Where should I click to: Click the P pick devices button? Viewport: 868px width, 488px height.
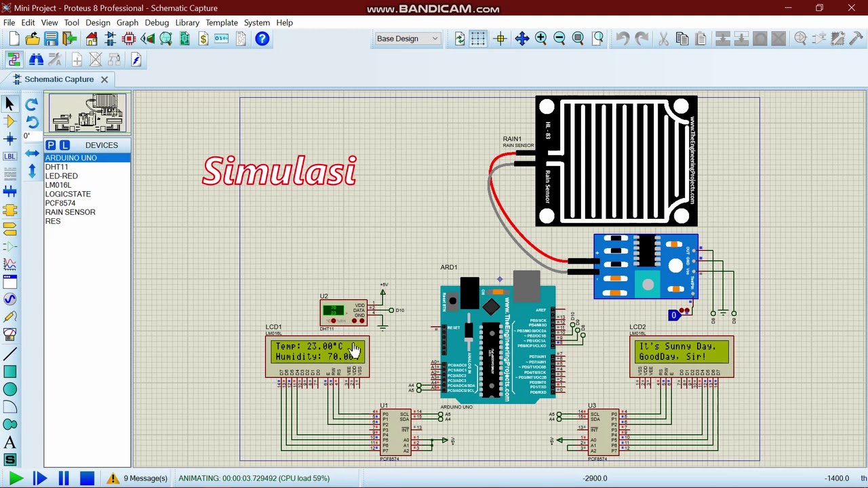click(51, 145)
